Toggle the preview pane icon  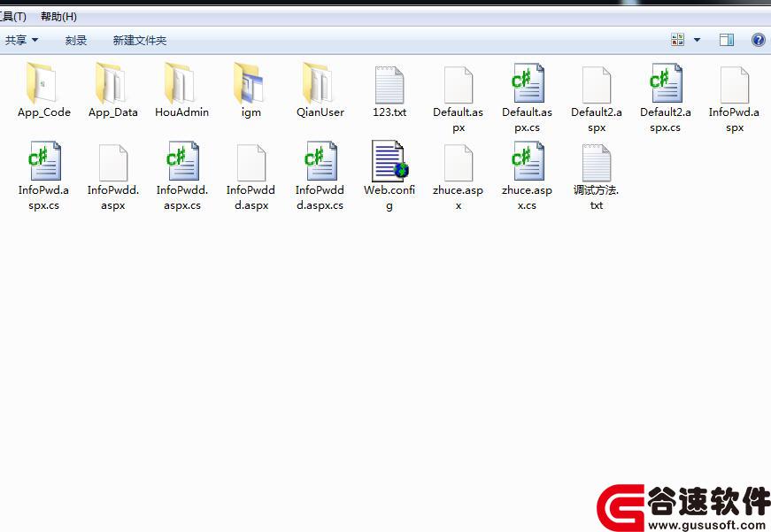[727, 40]
